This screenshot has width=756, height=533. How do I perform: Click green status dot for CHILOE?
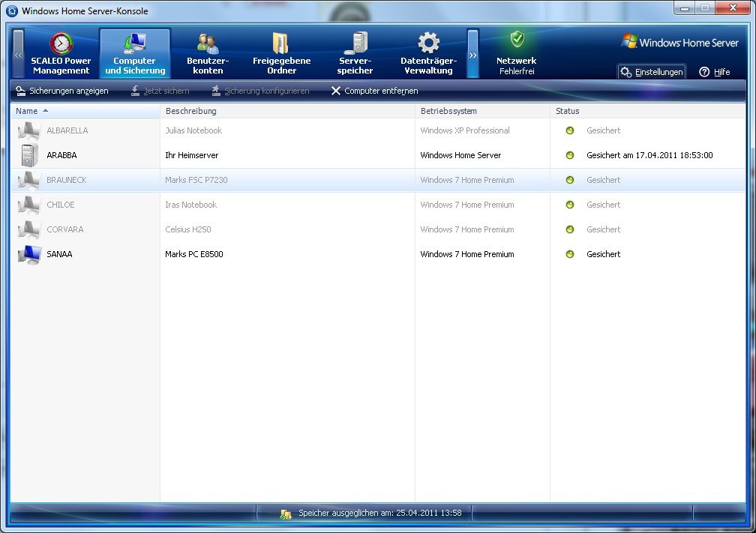pos(570,205)
